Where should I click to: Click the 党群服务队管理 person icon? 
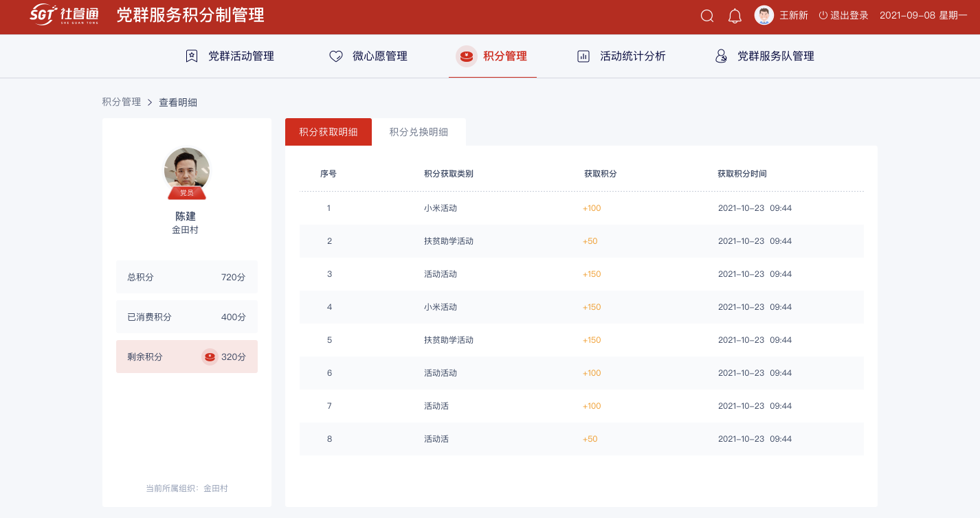pyautogui.click(x=721, y=56)
